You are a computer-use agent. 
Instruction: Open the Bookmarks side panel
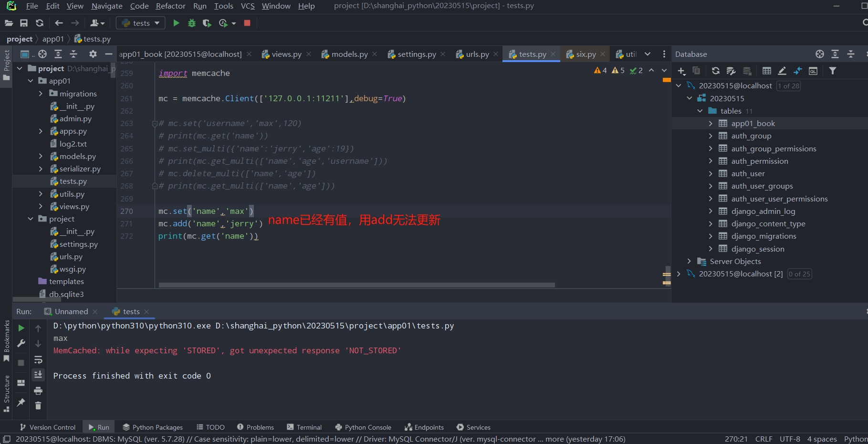tap(7, 341)
